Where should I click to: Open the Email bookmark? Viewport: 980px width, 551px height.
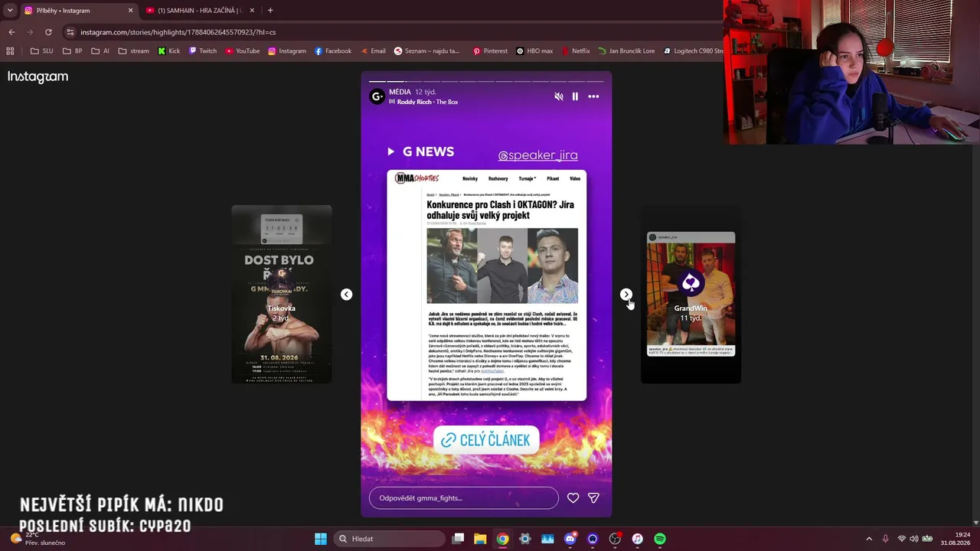pos(373,51)
